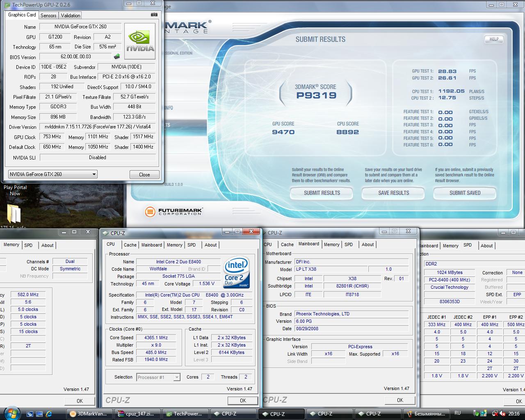The height and width of the screenshot is (420, 525).
Task: Click the GPU-Z screenshot camera icon
Action: 154,14
